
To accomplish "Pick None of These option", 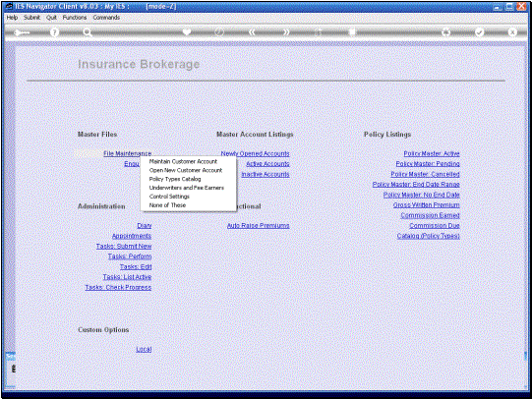I will [x=167, y=205].
